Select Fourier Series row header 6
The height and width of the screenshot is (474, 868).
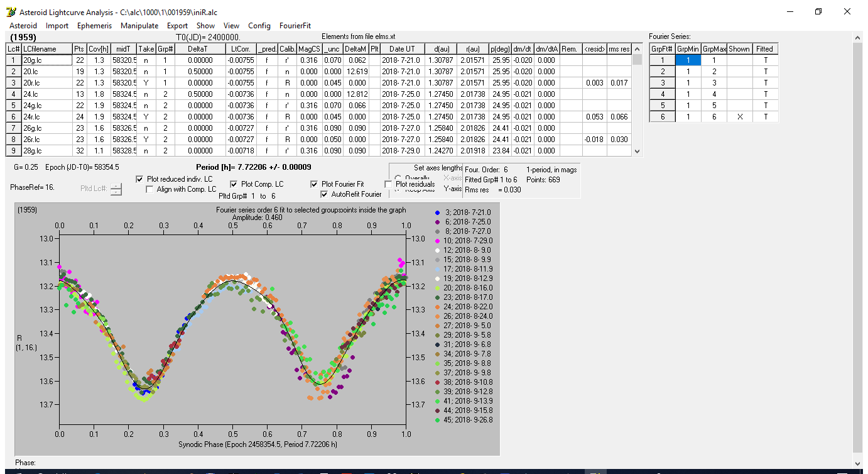tap(662, 117)
